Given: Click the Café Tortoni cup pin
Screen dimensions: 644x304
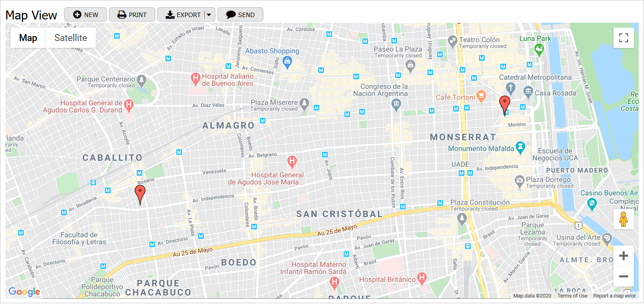Looking at the screenshot, I should coord(481,97).
